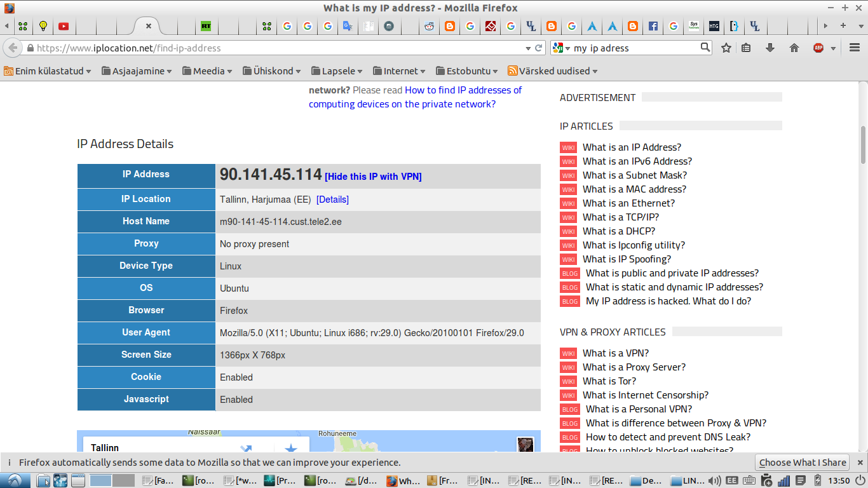Click the host name m90-141-45-114.cust.tele2.ee
This screenshot has height=488, width=868.
[281, 222]
